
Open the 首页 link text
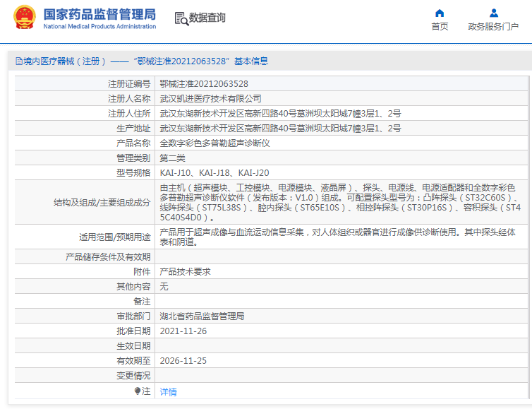[x=440, y=27]
